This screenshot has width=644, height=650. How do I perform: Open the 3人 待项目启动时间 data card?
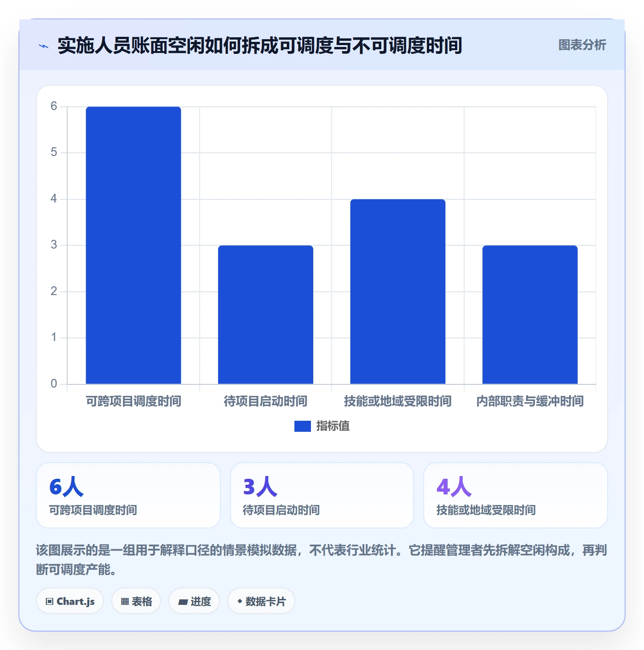tap(322, 495)
